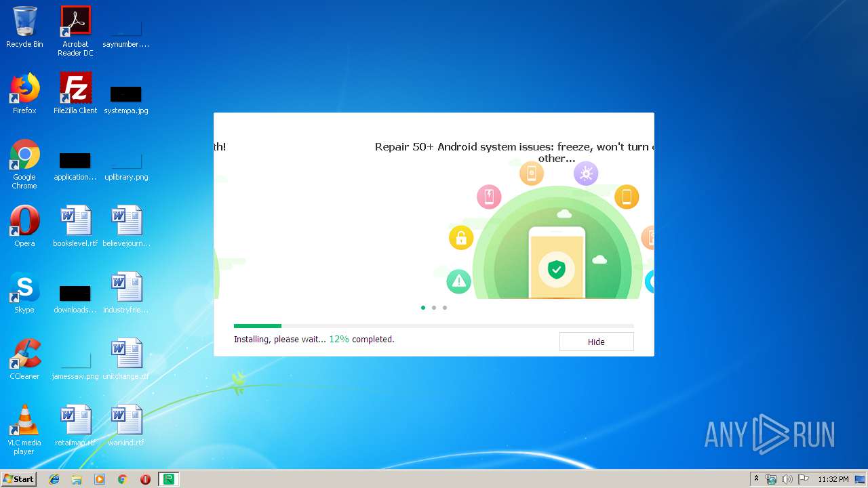Select third slide indicator dot
868x488 pixels.
[x=445, y=308]
